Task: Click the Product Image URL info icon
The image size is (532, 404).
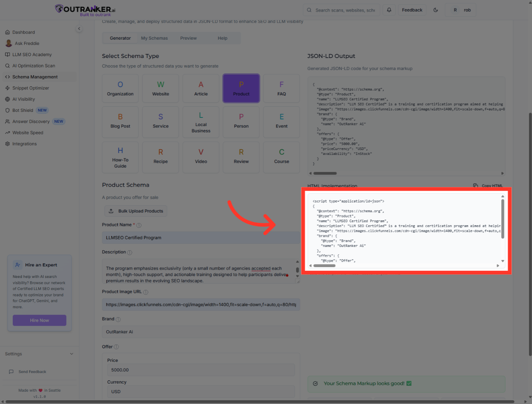Action: point(146,292)
